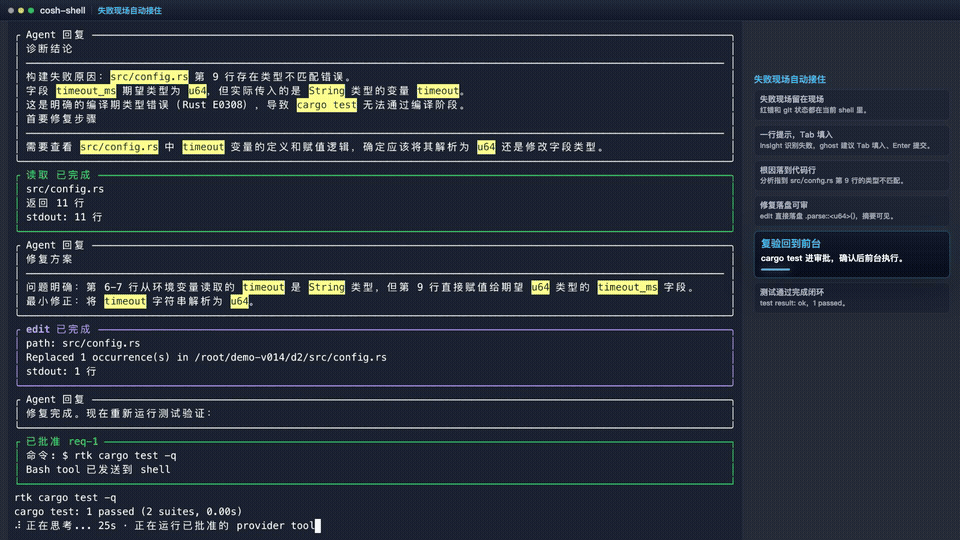
Task: Open the 修复落盘可审 step card
Action: 851,210
